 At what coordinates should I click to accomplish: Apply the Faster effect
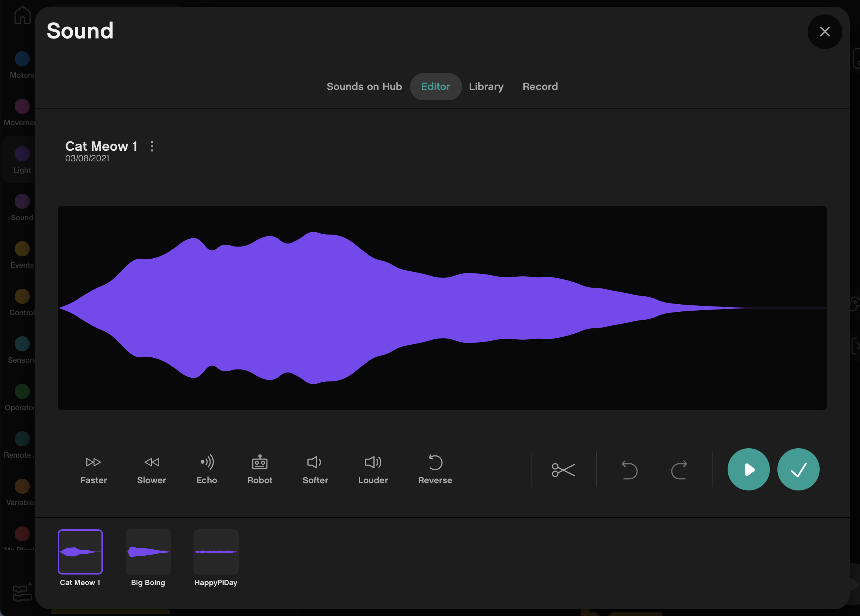tap(93, 469)
